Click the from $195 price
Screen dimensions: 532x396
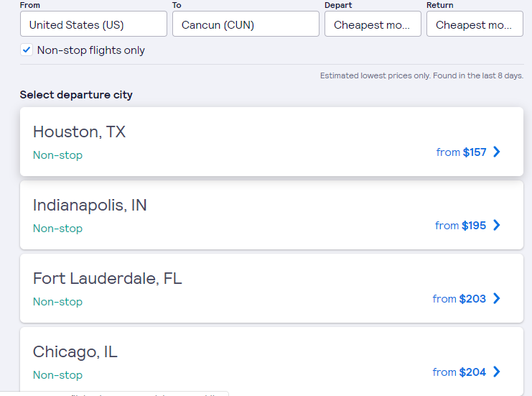[460, 225]
